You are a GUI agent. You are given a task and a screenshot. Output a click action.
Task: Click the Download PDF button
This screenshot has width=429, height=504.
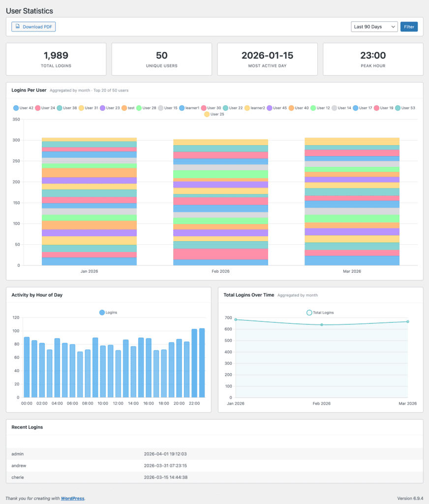coord(33,27)
